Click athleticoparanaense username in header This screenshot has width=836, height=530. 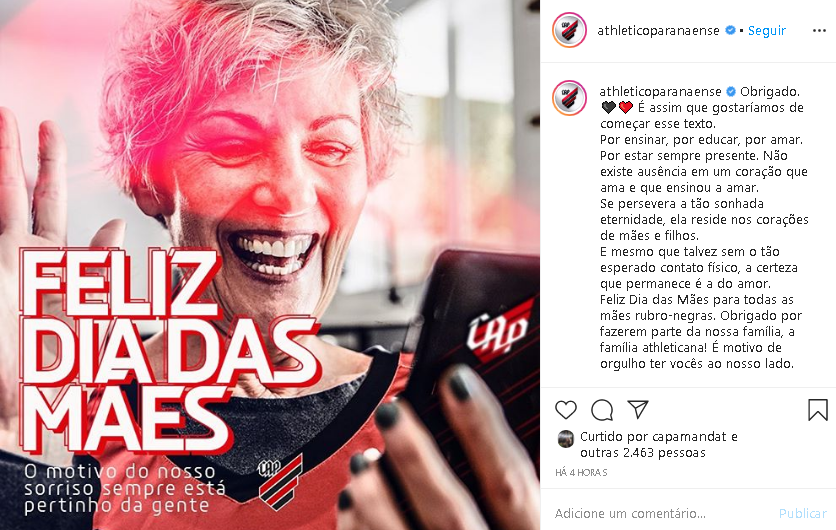658,31
